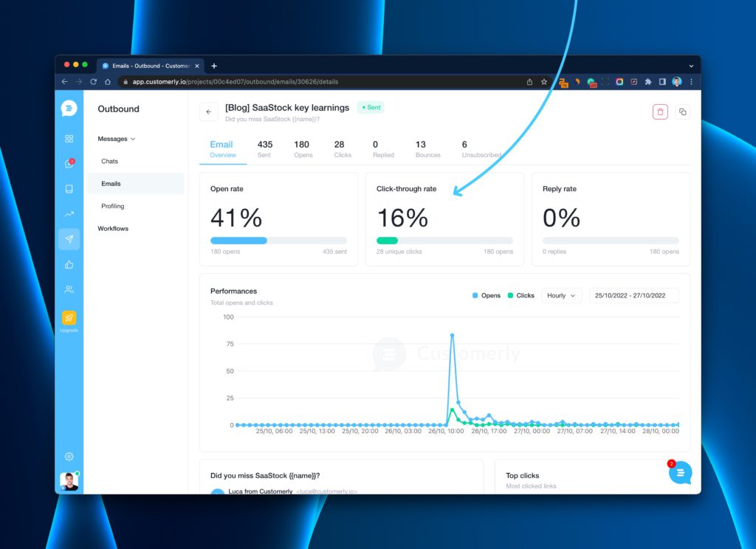Image resolution: width=756 pixels, height=549 pixels.
Task: Click the 41% open rate value
Action: [x=236, y=218]
